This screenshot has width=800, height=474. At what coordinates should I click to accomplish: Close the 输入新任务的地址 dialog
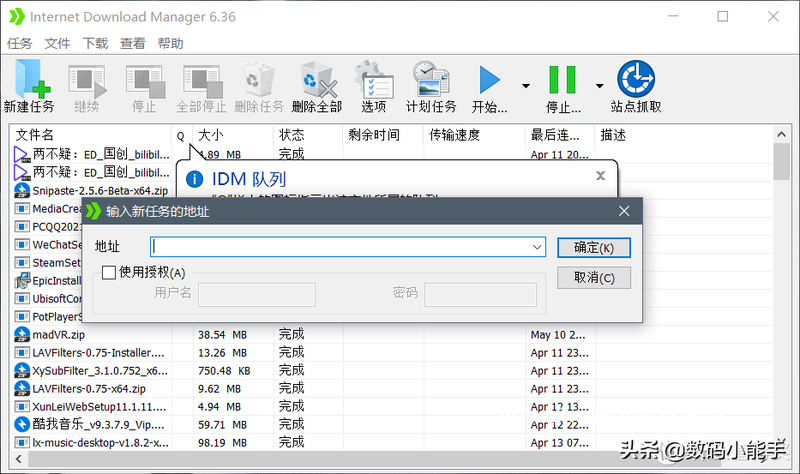pyautogui.click(x=624, y=211)
